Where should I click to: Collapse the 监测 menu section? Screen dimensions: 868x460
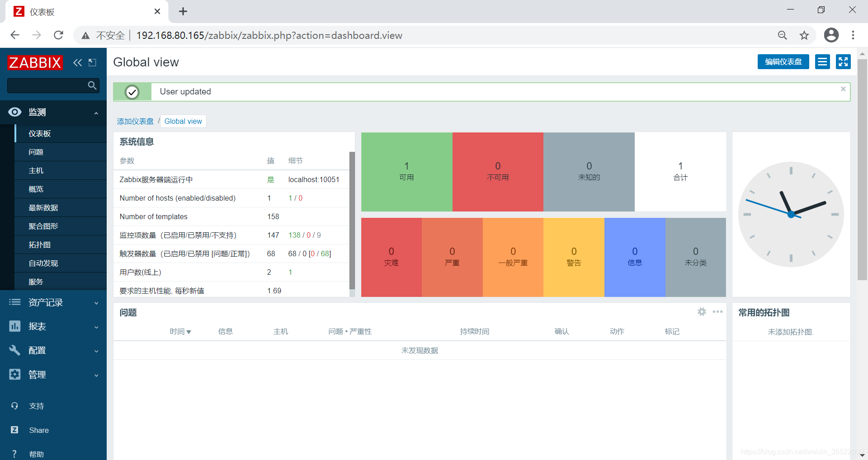[96, 113]
